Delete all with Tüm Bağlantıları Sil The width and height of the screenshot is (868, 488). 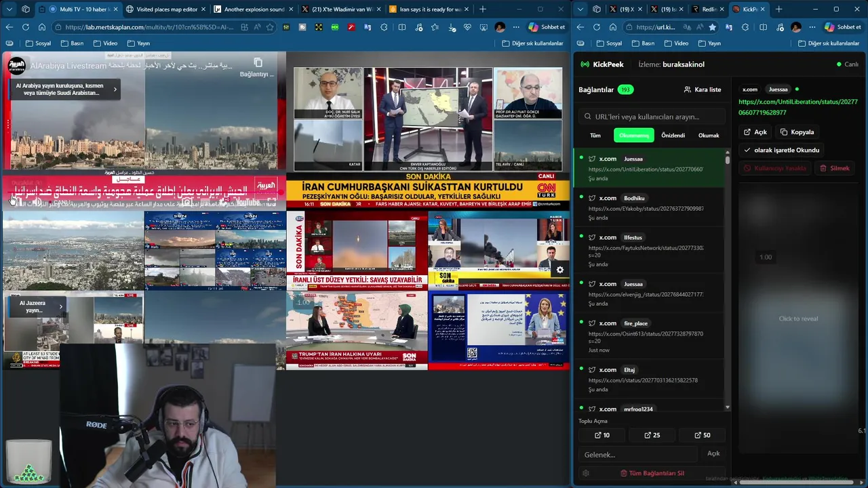click(652, 473)
